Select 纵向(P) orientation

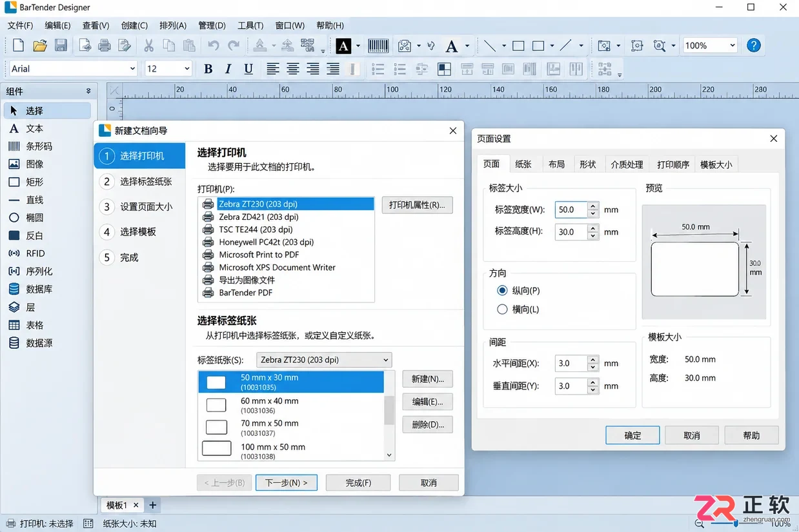(503, 291)
